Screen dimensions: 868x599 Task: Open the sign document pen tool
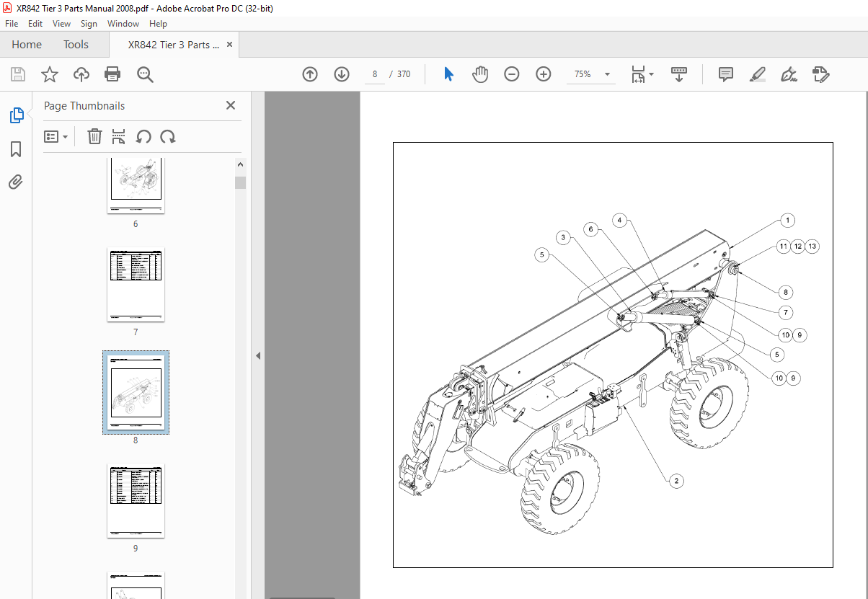click(x=789, y=74)
